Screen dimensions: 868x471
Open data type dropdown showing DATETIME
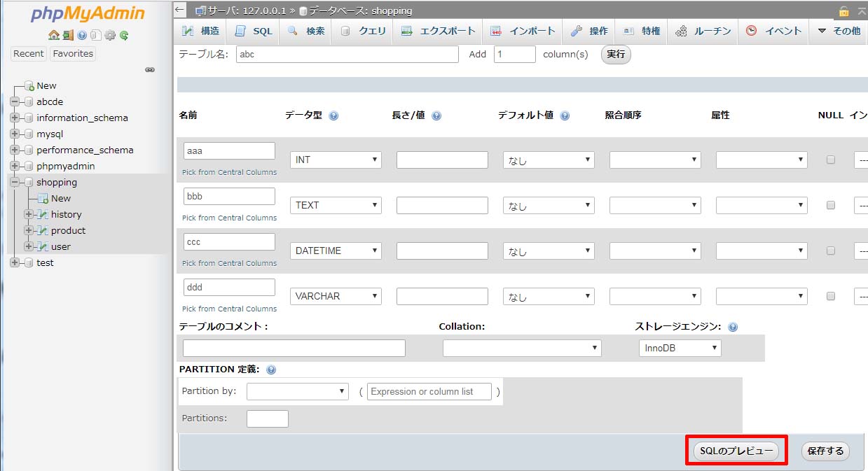click(x=336, y=251)
